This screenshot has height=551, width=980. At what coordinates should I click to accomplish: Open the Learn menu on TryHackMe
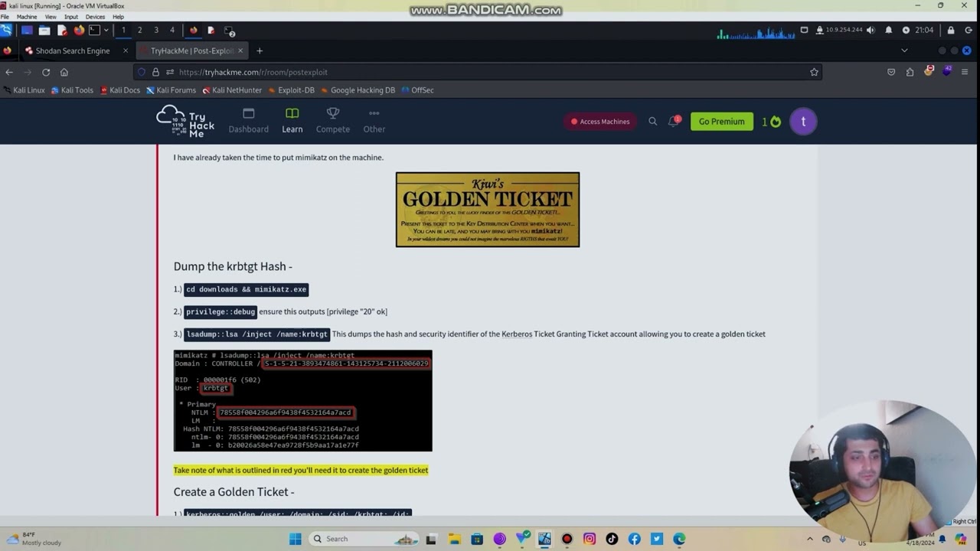click(x=292, y=121)
